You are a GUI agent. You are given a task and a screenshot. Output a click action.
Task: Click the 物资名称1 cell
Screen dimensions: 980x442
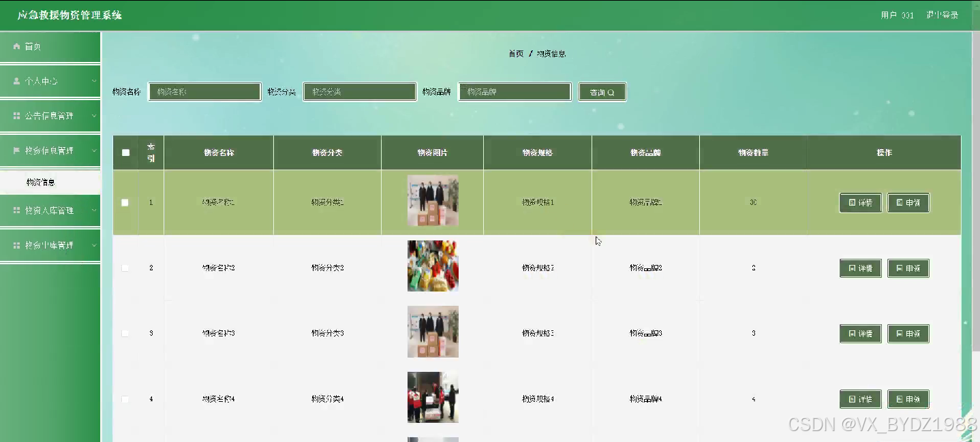tap(219, 202)
